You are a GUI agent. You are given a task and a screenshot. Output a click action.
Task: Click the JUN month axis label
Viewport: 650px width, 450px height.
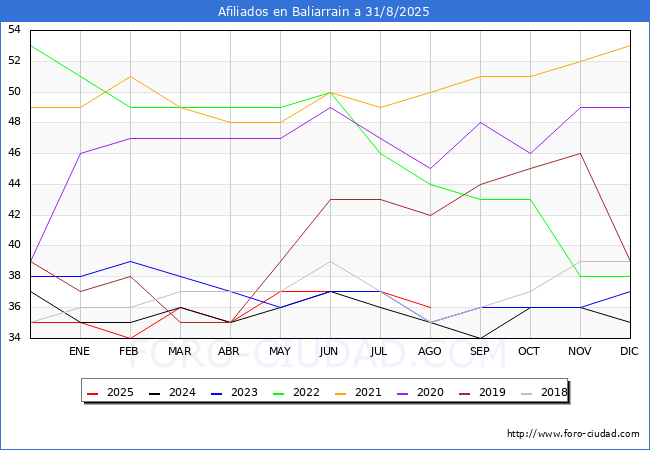329,352
